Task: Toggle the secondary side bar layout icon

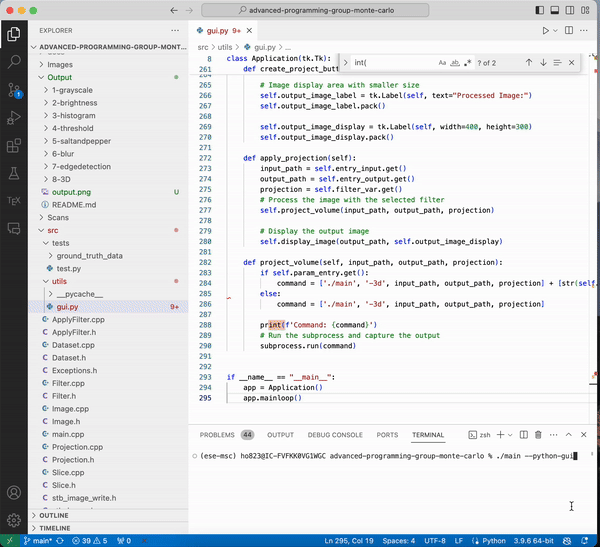Action: (570, 10)
